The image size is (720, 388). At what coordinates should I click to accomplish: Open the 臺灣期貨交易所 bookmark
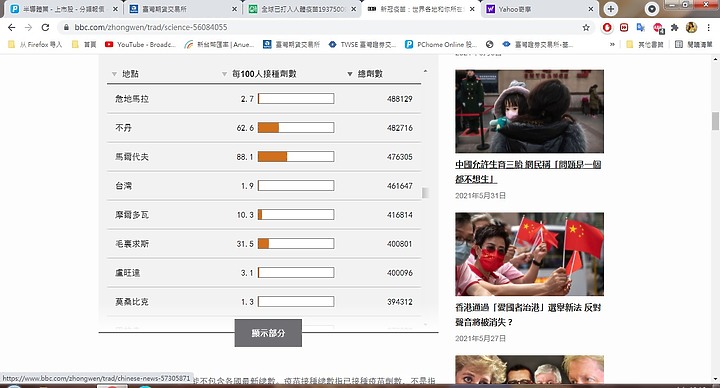tap(292, 45)
